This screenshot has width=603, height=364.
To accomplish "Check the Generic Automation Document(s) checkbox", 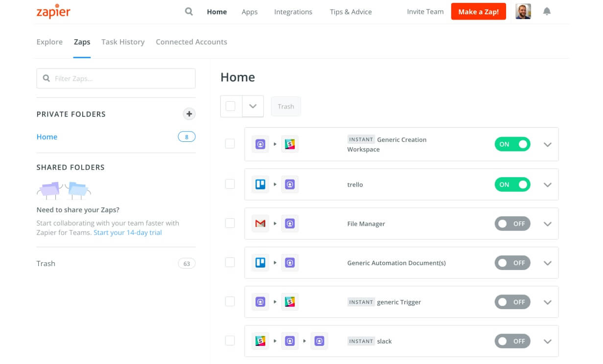I will [x=230, y=262].
